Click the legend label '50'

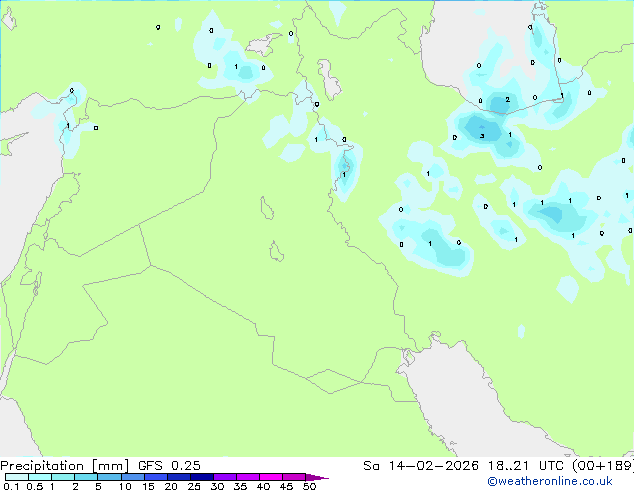coord(309,486)
